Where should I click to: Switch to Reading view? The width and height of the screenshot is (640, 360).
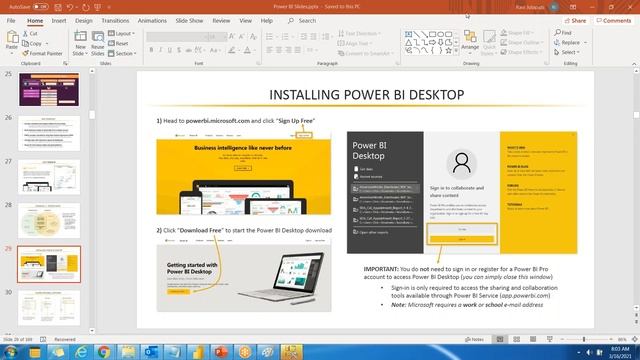click(x=533, y=340)
